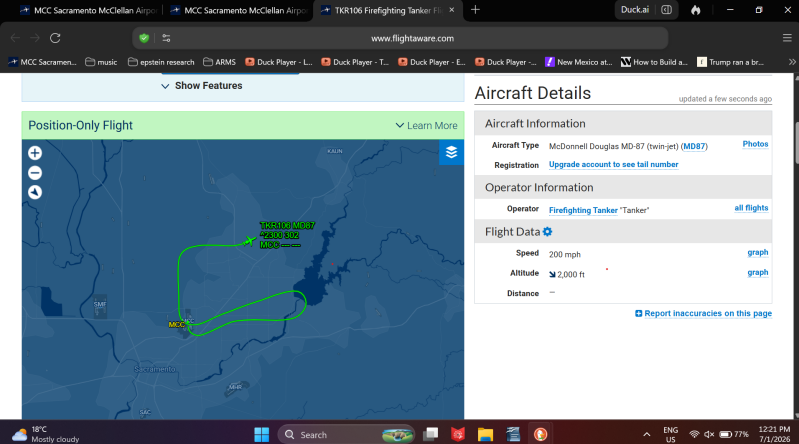Click the TKR106 aircraft icon on map
Viewport: 799px width, 444px height.
[249, 241]
